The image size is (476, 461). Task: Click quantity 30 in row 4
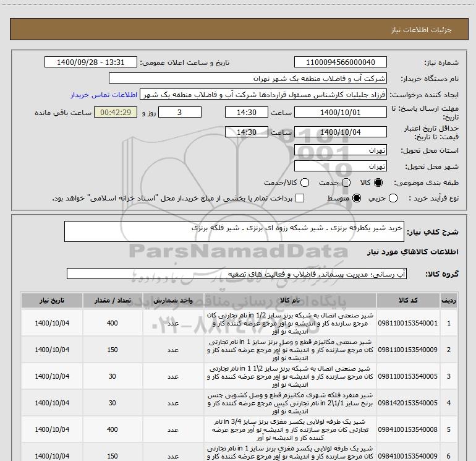tap(113, 403)
